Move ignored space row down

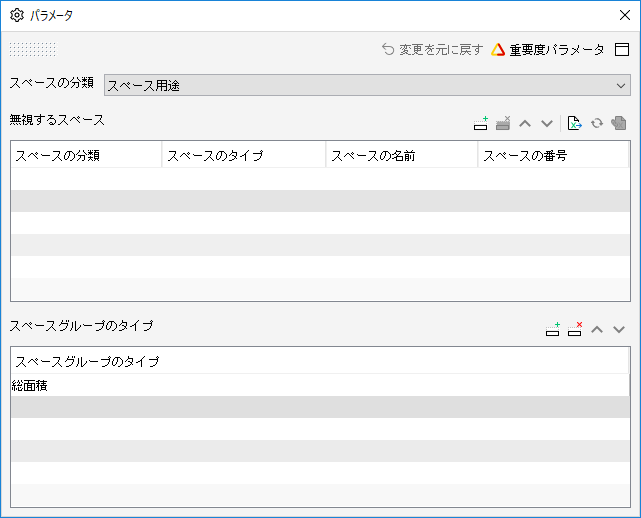click(x=547, y=123)
